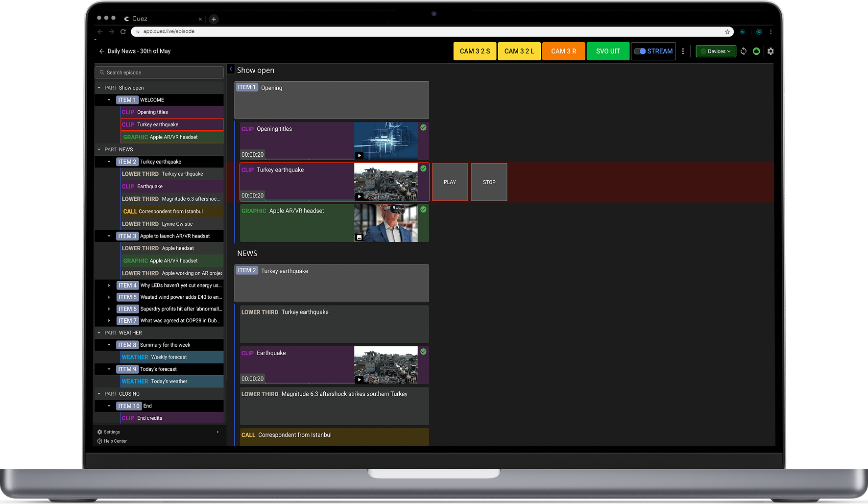This screenshot has width=868, height=504.
Task: Click the PLAY button for Turkey earthquake clip
Action: coord(449,182)
